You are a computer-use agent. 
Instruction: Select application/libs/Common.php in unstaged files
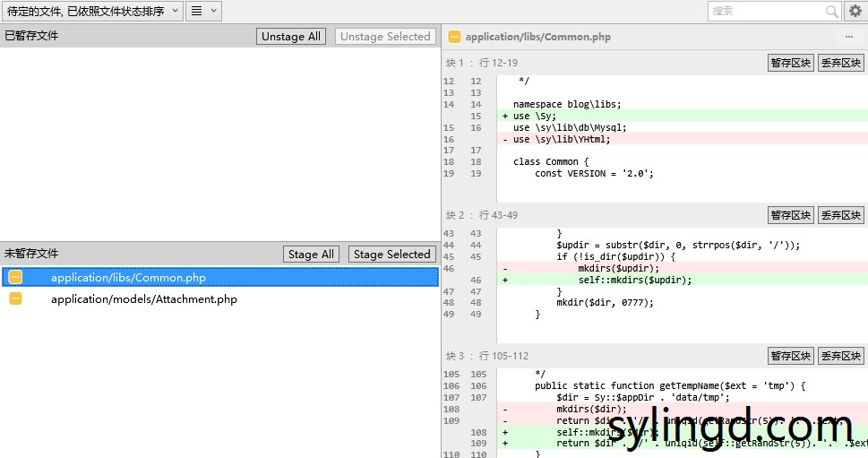[x=128, y=278]
